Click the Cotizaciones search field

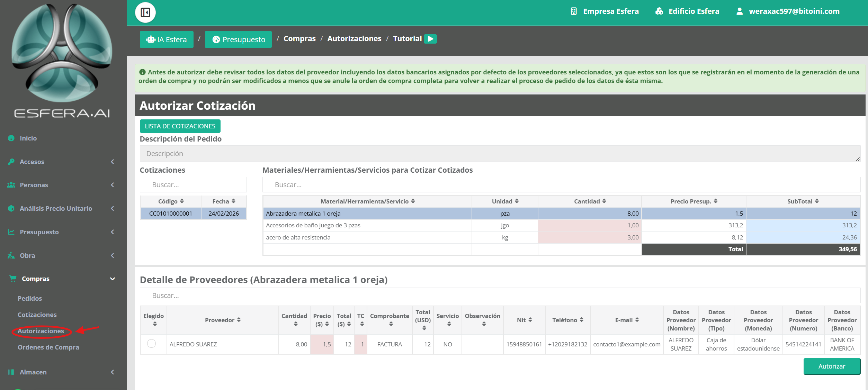point(193,185)
